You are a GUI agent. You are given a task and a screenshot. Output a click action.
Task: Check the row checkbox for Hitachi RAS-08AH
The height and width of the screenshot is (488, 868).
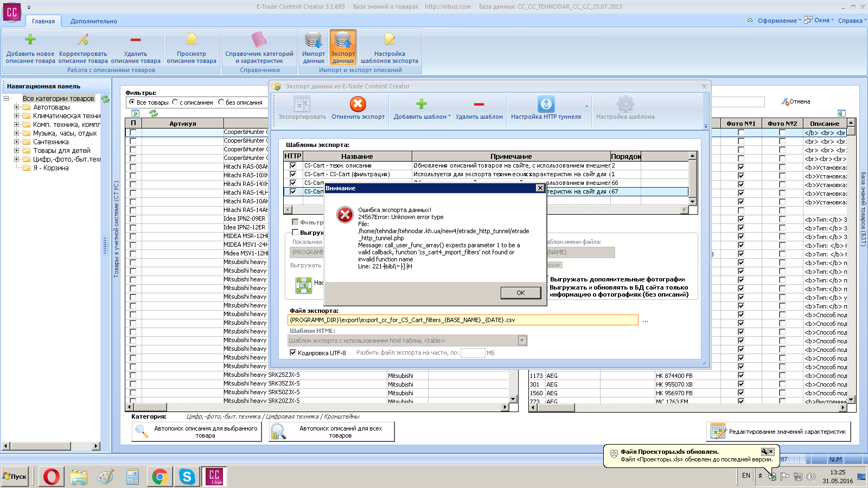pos(133,167)
